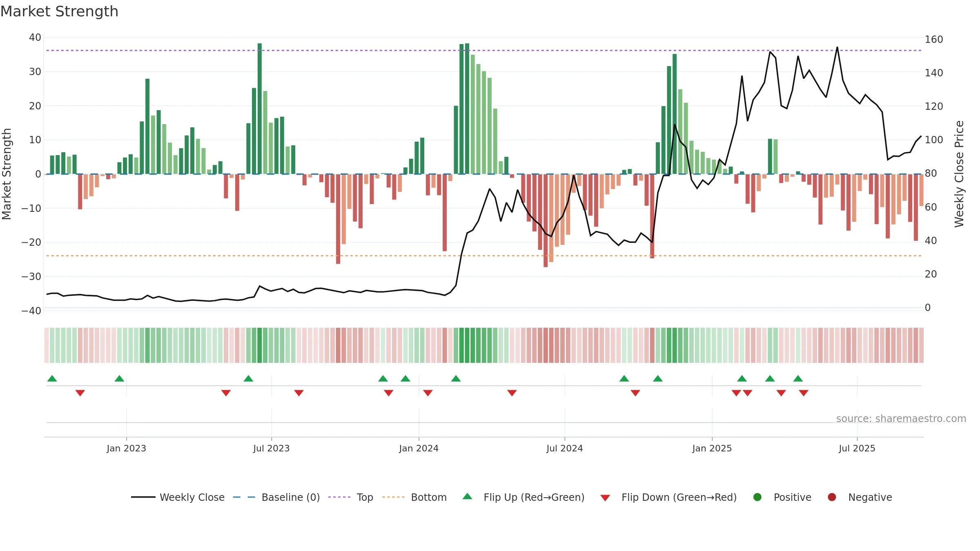Image resolution: width=980 pixels, height=551 pixels.
Task: Click the 'Negative' legend label
Action: tap(870, 497)
